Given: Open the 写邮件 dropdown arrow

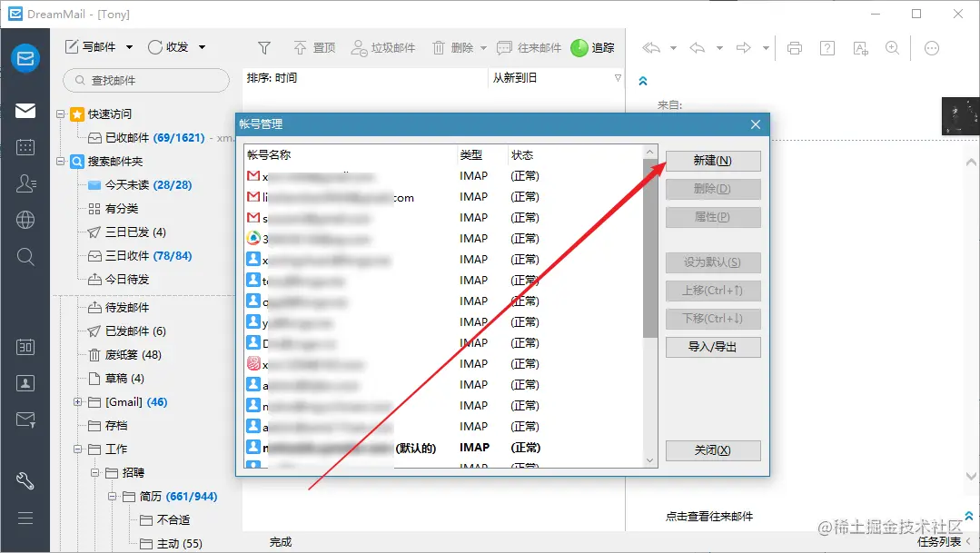Looking at the screenshot, I should tap(129, 47).
